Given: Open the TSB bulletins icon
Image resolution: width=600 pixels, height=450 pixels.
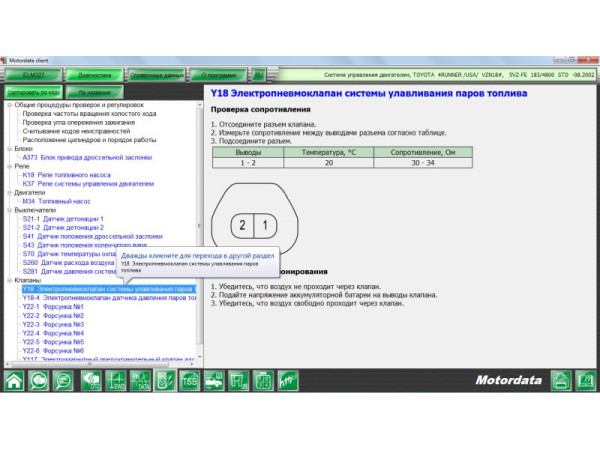Looking at the screenshot, I should tap(190, 381).
